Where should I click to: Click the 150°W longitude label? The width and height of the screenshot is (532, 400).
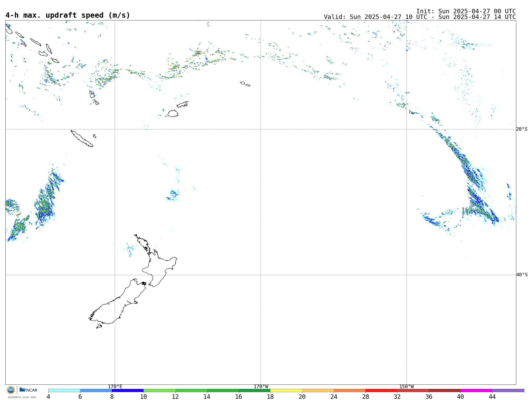pos(406,386)
